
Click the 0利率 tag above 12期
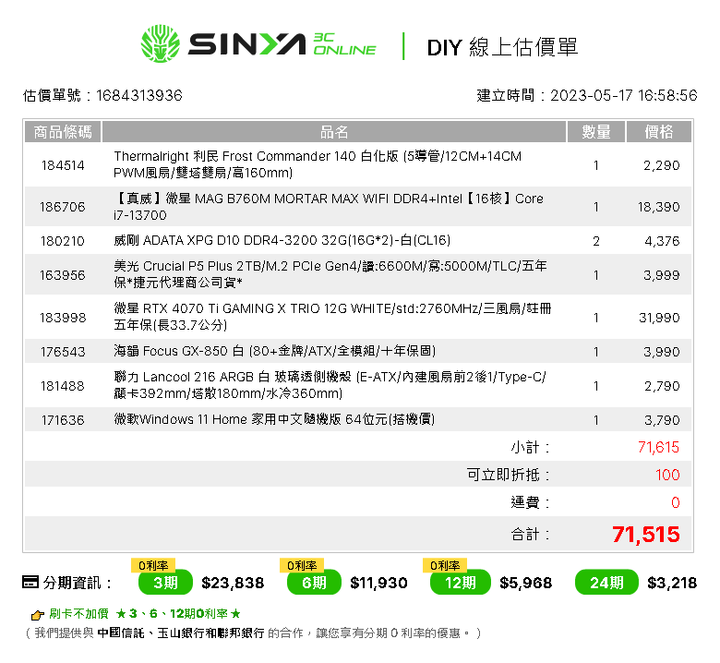click(x=445, y=565)
